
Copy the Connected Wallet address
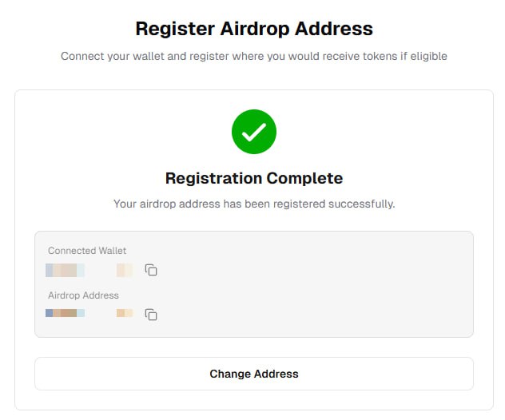click(151, 270)
